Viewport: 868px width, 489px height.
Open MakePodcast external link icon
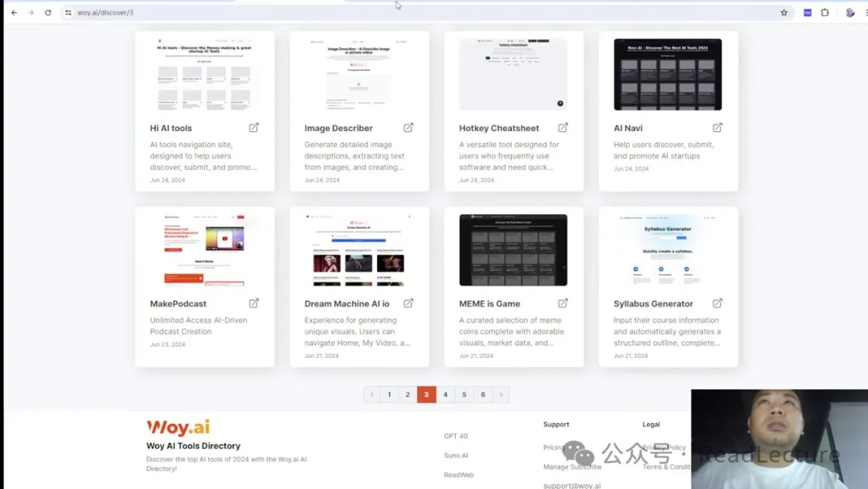click(x=254, y=303)
